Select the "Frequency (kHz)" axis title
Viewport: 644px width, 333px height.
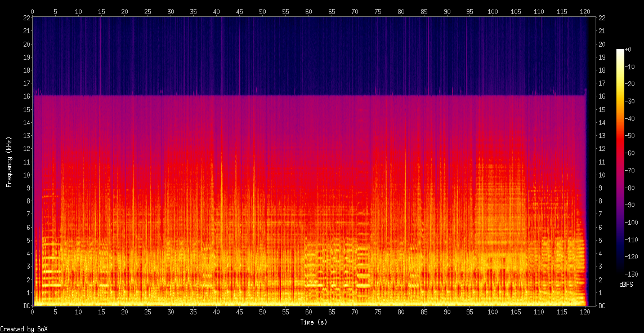[x=8, y=162]
